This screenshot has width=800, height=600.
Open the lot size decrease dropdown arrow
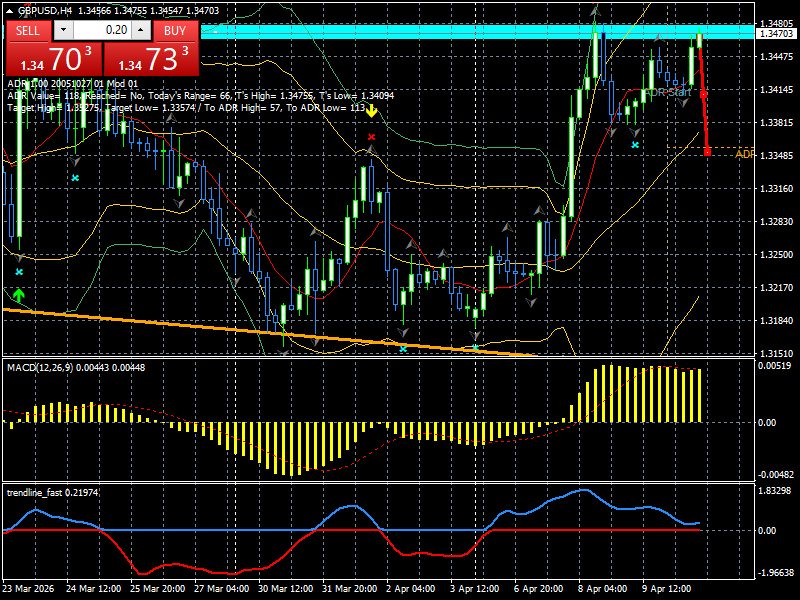(61, 31)
